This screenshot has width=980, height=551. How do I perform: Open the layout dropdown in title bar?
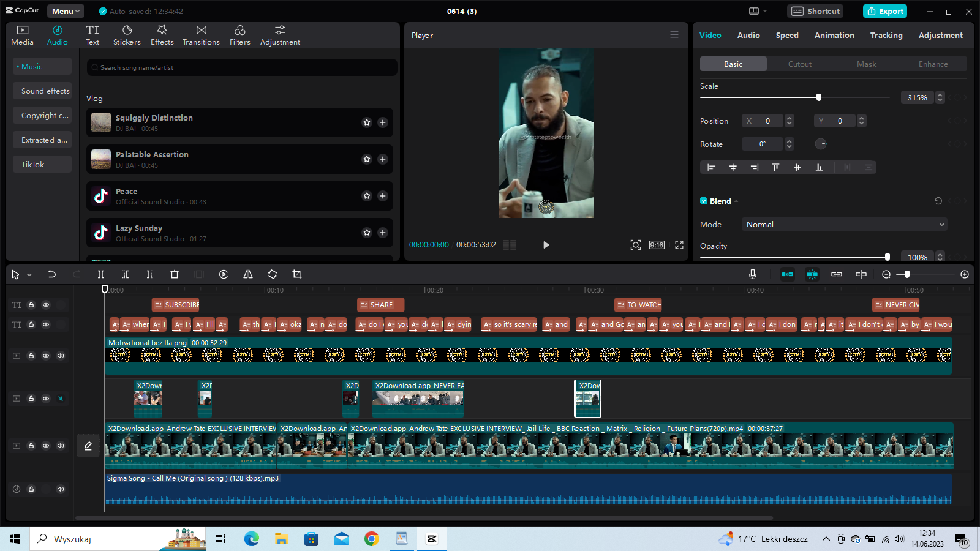pos(758,11)
